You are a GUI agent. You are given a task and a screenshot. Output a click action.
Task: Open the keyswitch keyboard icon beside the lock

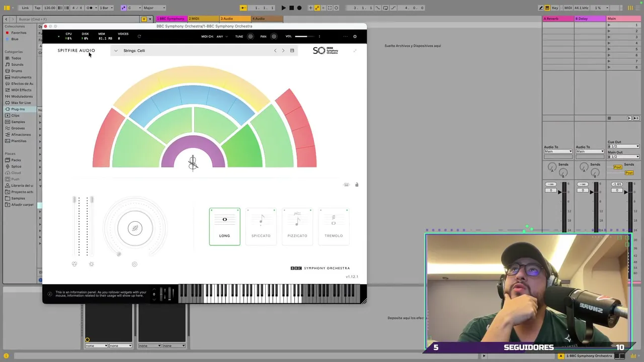click(x=346, y=185)
